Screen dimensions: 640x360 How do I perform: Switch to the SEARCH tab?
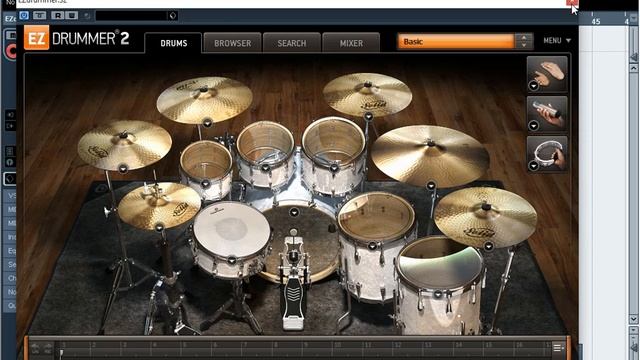(292, 43)
